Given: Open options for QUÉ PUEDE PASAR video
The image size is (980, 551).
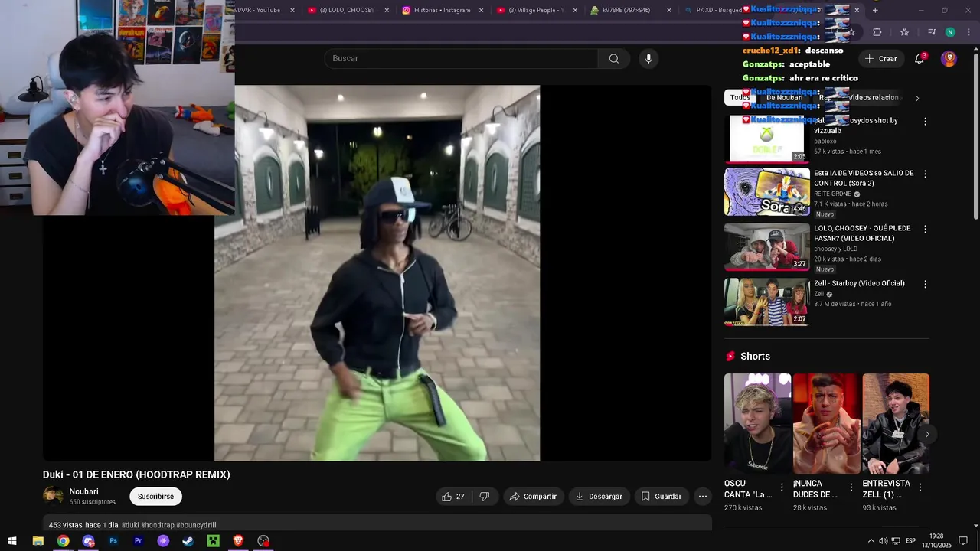Looking at the screenshot, I should pos(925,229).
